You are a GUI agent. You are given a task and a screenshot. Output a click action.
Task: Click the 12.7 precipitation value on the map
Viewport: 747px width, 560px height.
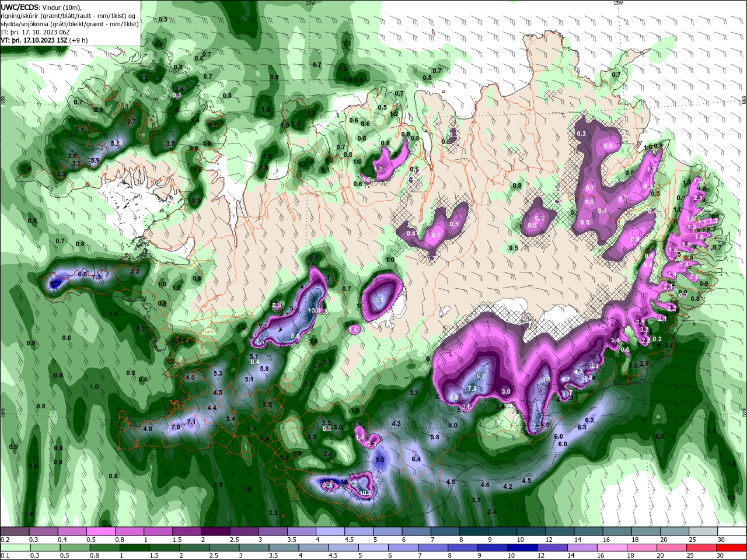[x=55, y=283]
